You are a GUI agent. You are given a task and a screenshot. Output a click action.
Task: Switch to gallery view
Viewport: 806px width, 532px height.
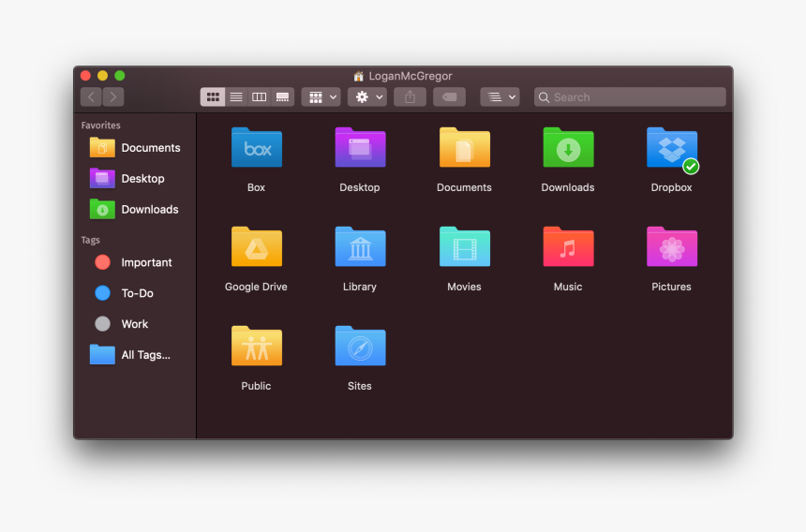pyautogui.click(x=283, y=97)
